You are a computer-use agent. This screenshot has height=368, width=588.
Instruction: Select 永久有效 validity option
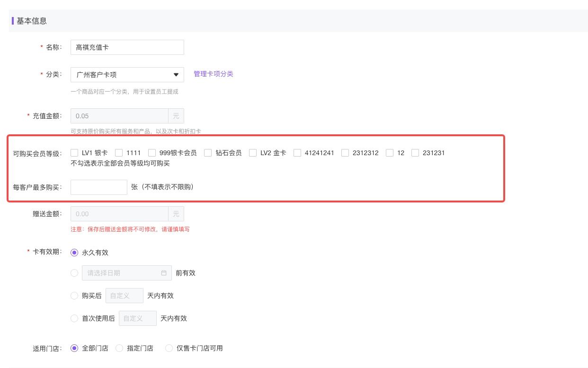pos(74,253)
